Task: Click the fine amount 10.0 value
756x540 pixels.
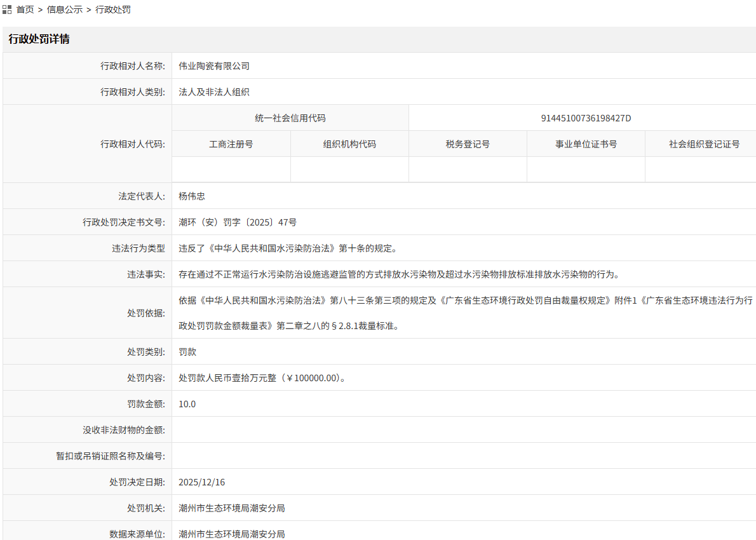Action: (x=187, y=403)
